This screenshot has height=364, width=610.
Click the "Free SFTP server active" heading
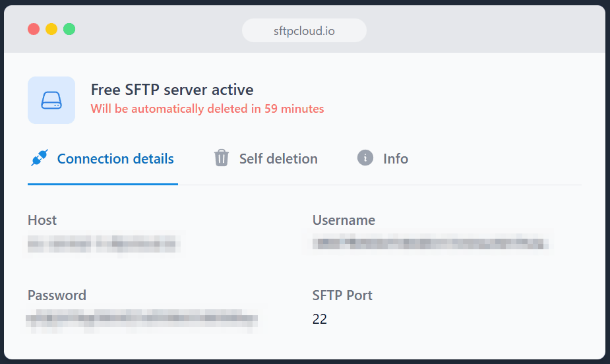(x=172, y=90)
